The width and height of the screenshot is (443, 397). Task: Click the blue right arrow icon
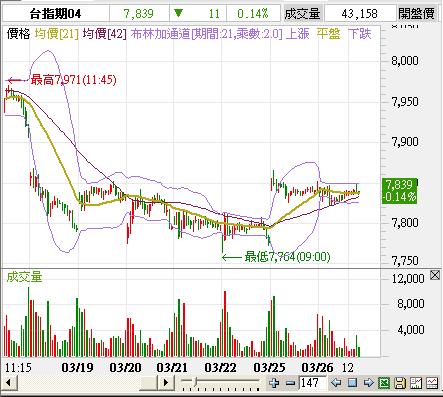coord(369,382)
